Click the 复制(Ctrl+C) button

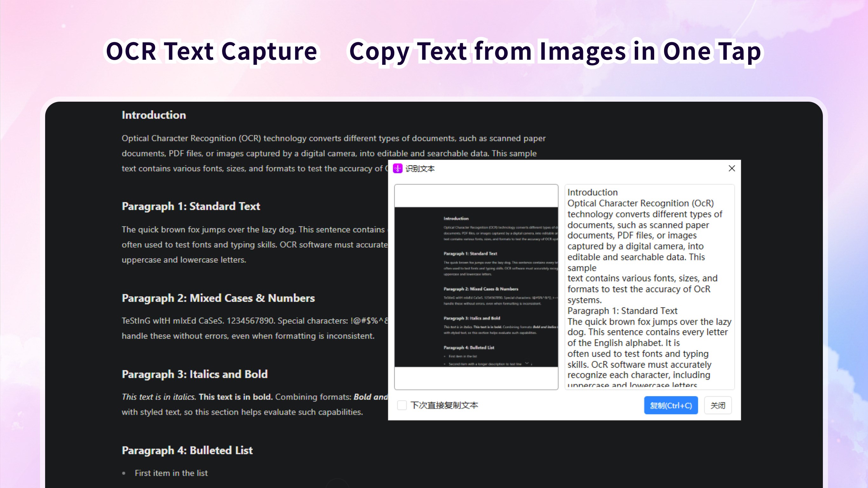tap(671, 405)
